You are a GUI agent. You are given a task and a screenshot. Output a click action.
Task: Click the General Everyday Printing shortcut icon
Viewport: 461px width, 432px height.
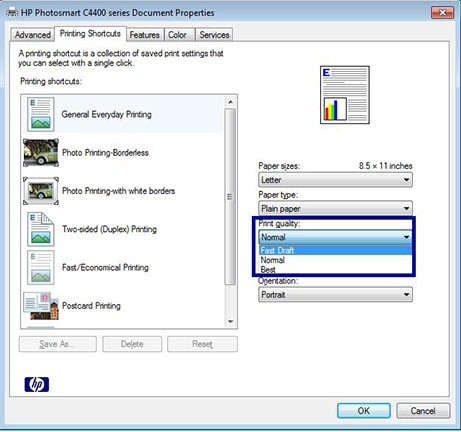click(40, 114)
